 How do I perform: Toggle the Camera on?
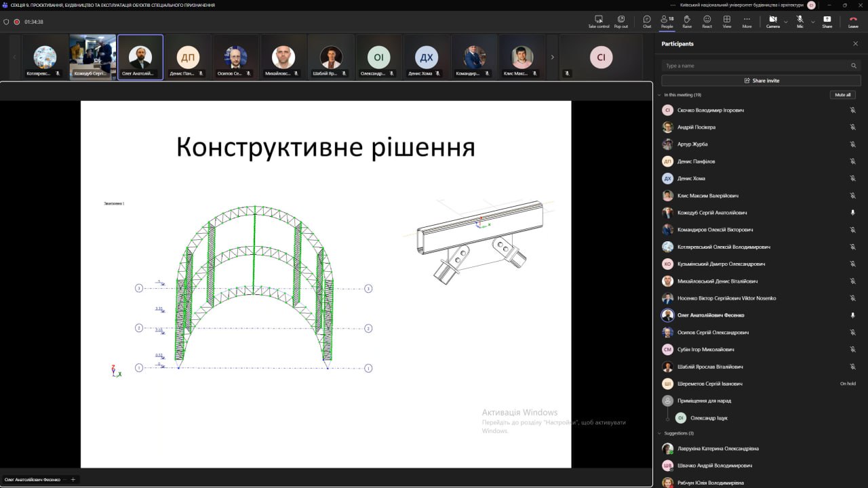[772, 20]
